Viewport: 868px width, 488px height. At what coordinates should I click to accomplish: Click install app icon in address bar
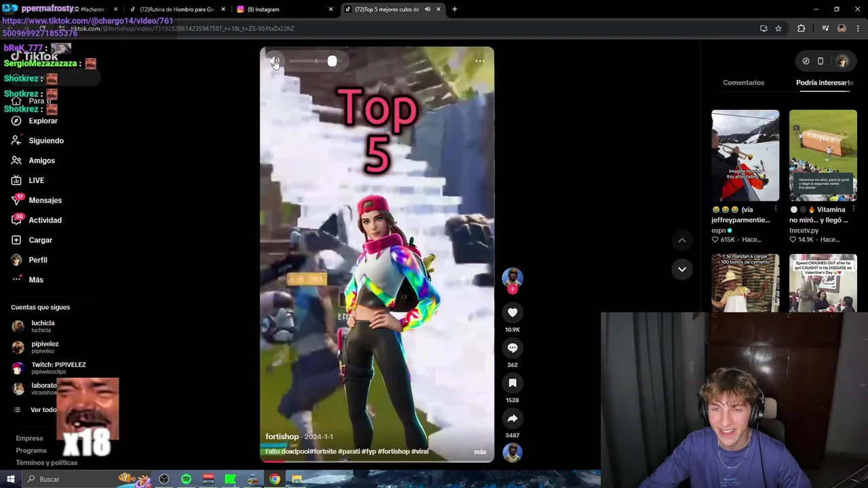click(x=764, y=28)
